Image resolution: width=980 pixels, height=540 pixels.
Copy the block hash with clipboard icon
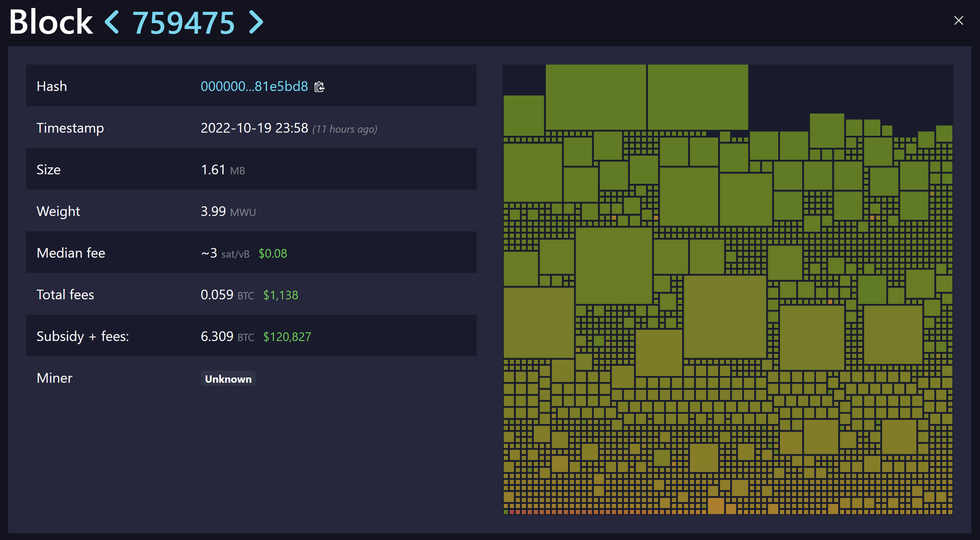point(319,87)
